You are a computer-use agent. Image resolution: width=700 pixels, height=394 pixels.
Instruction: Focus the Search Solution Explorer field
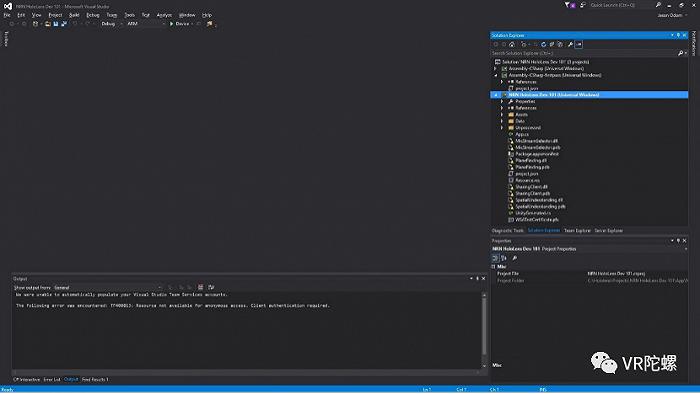(x=583, y=53)
